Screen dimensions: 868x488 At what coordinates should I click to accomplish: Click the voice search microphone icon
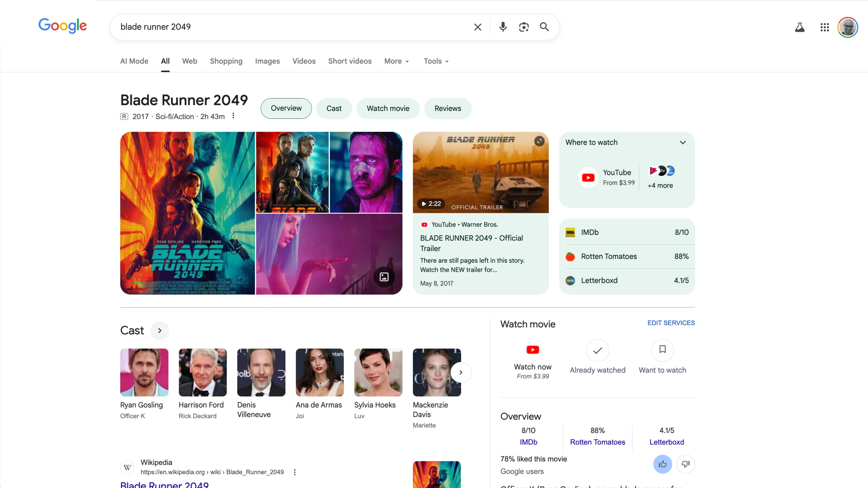(x=503, y=27)
